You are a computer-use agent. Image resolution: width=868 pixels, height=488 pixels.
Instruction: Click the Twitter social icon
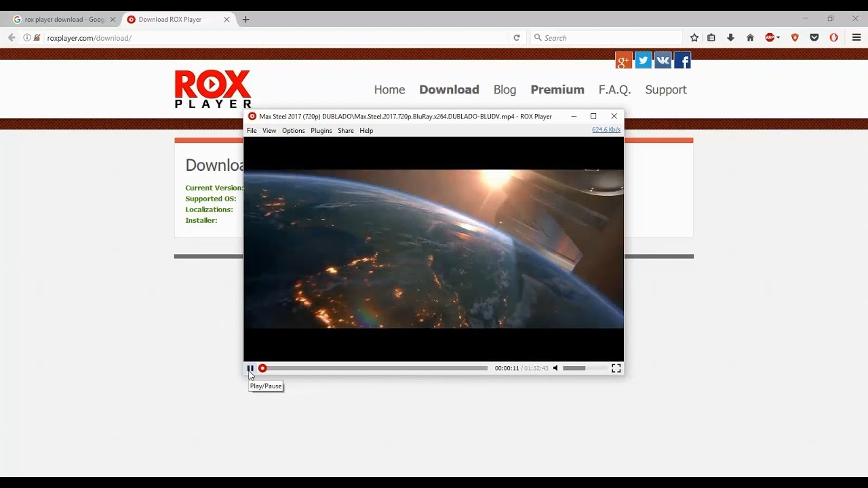[x=644, y=61]
